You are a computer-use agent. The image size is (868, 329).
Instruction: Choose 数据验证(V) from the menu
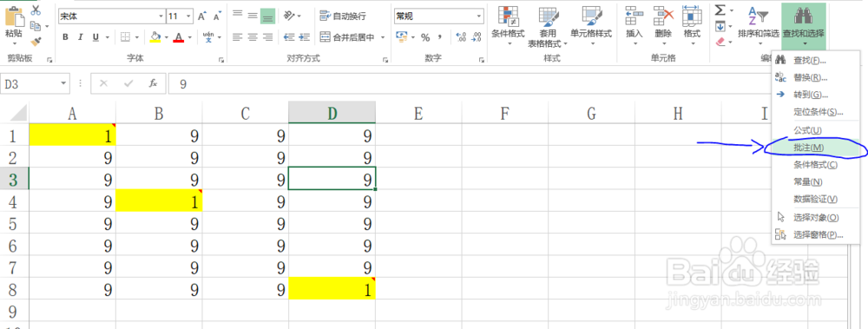[815, 199]
